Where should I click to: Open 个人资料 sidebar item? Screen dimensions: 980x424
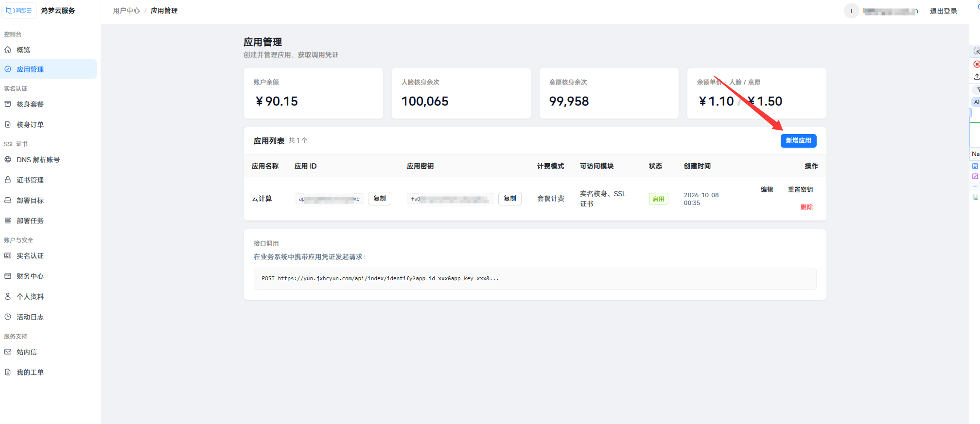pyautogui.click(x=49, y=296)
